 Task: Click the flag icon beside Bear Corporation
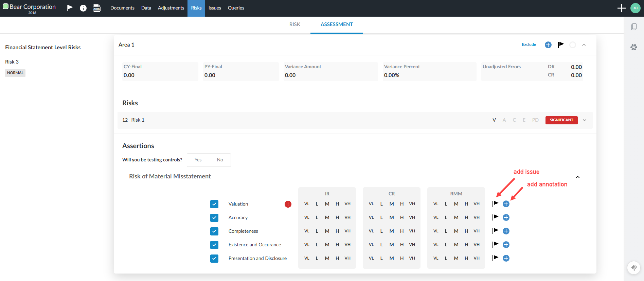click(70, 8)
